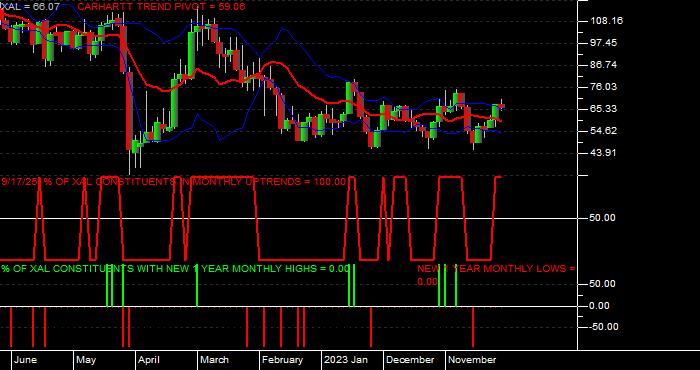
Task: Click the 76.03 price axis value
Action: pos(603,87)
